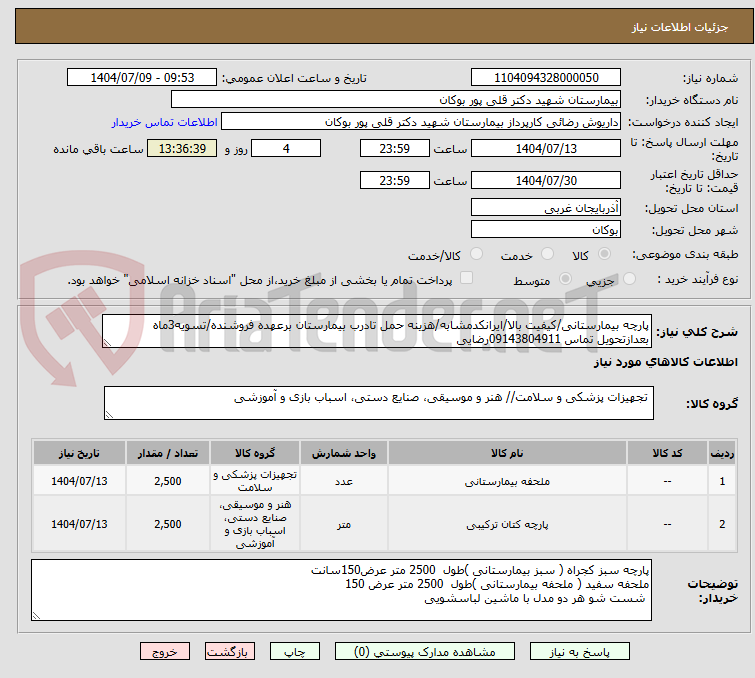
Task: Click the واحد شمارش column header
Action: (x=344, y=453)
